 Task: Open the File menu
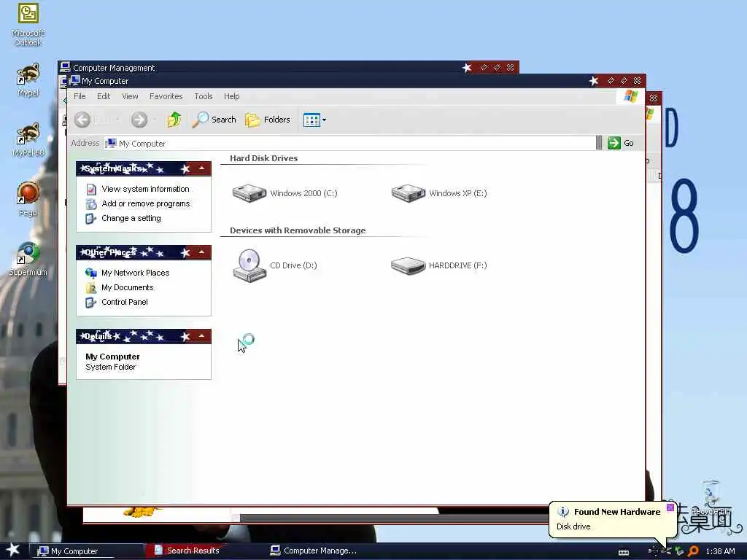click(x=80, y=96)
